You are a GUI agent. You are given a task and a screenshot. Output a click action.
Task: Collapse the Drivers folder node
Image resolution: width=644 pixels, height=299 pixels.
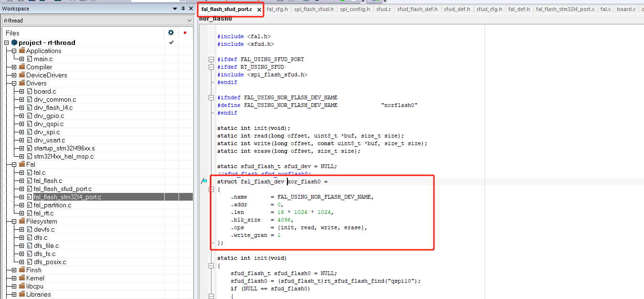pos(14,83)
